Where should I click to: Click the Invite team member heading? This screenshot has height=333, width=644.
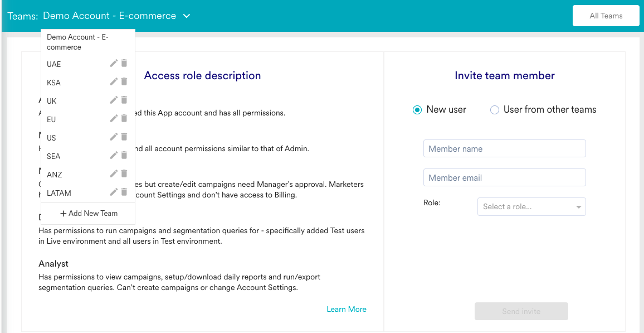click(x=505, y=76)
